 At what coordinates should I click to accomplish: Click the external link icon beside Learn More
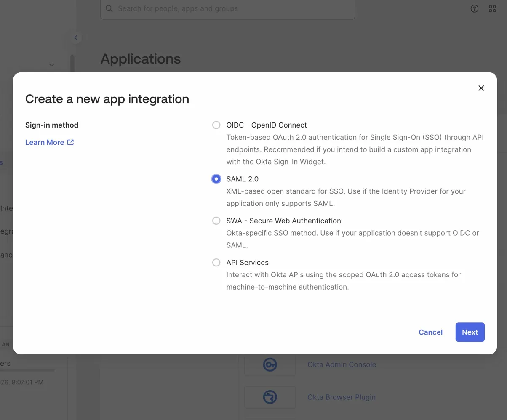(71, 142)
